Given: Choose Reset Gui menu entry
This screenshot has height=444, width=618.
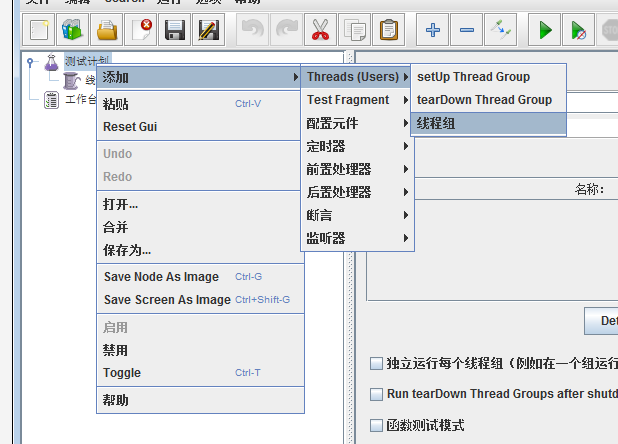Looking at the screenshot, I should pos(199,127).
